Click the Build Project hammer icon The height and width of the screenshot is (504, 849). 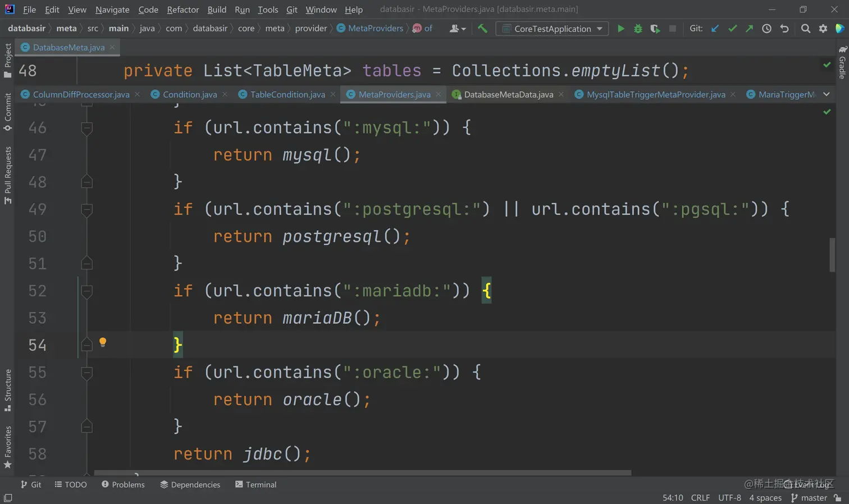tap(482, 29)
